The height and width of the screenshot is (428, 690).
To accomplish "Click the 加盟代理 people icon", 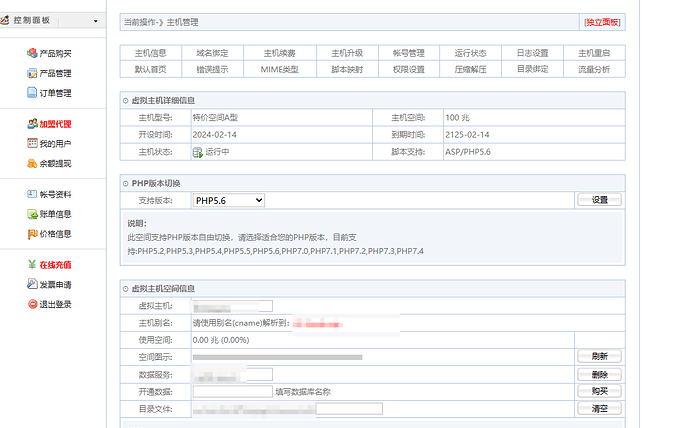I will (32, 124).
